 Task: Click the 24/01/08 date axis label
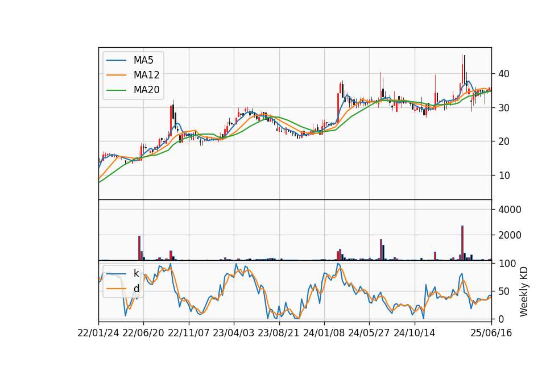tap(324, 333)
